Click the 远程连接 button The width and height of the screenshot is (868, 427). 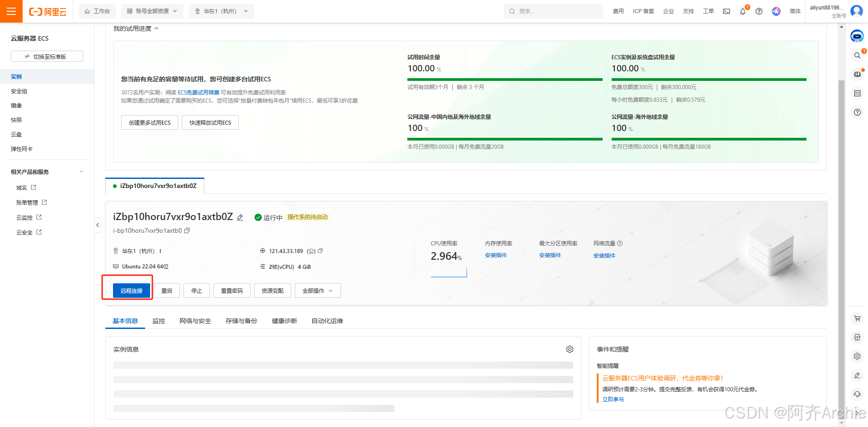pos(132,291)
